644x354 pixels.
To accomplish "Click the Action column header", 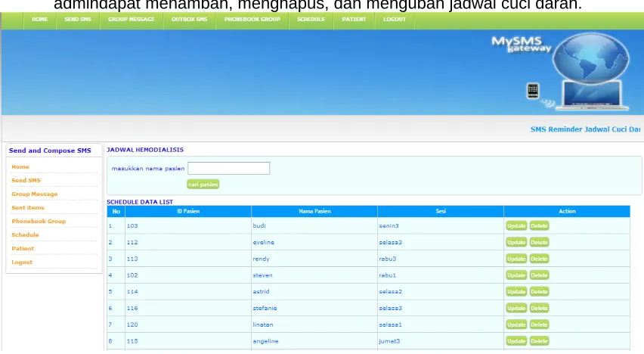I will (567, 211).
